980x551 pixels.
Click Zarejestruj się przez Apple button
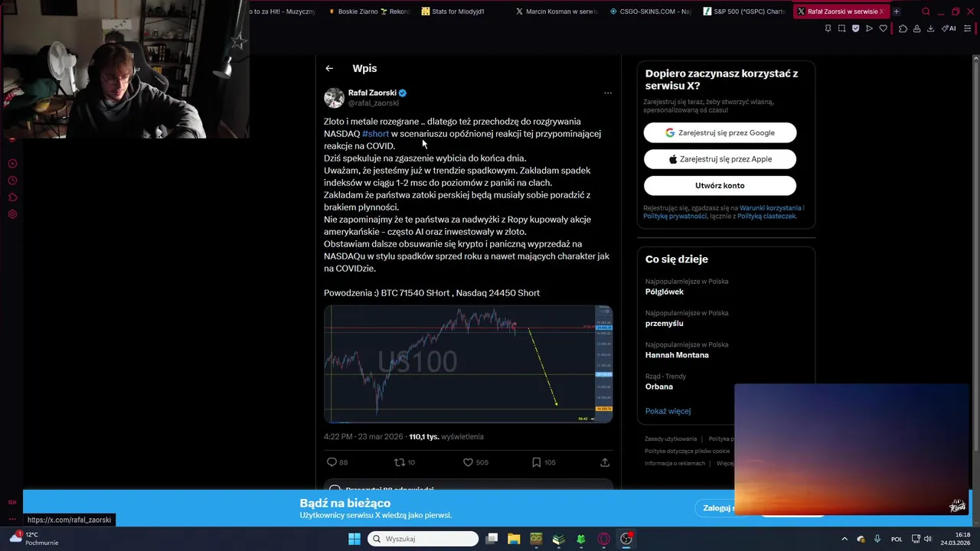(x=720, y=159)
